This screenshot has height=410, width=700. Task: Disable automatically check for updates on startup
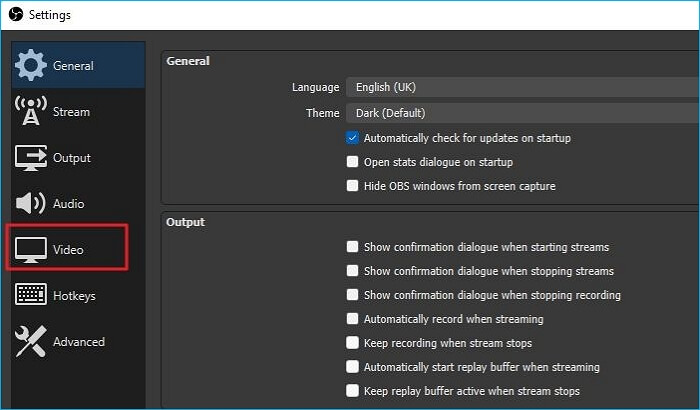point(352,138)
